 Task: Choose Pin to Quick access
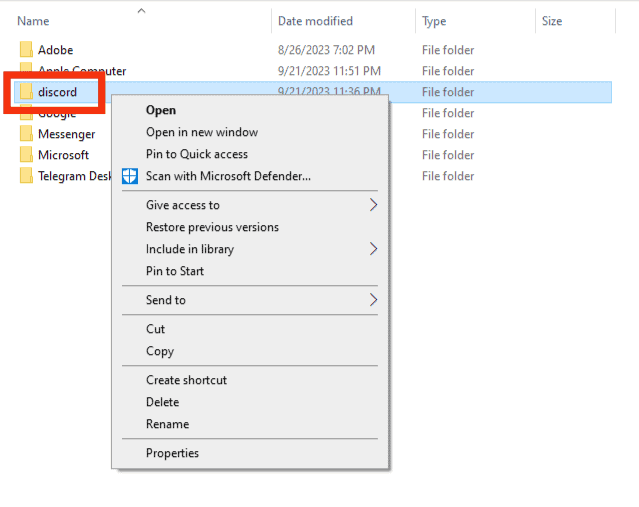197,154
